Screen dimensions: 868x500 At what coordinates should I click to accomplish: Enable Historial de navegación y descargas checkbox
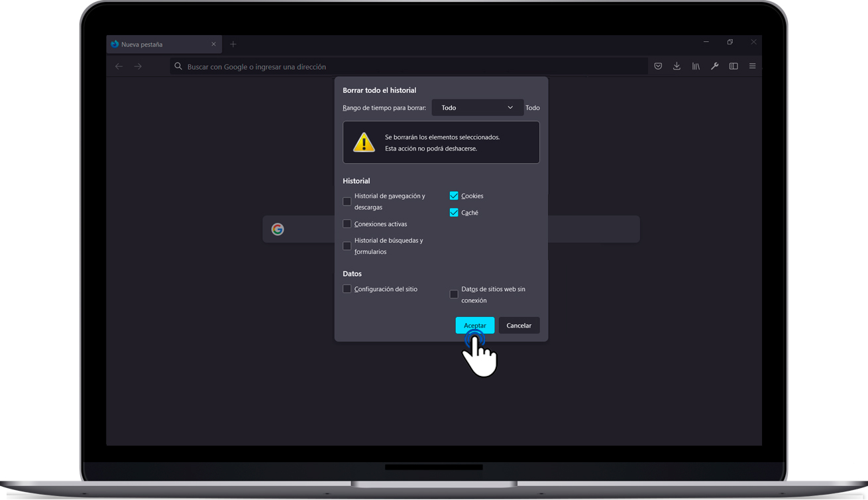347,201
